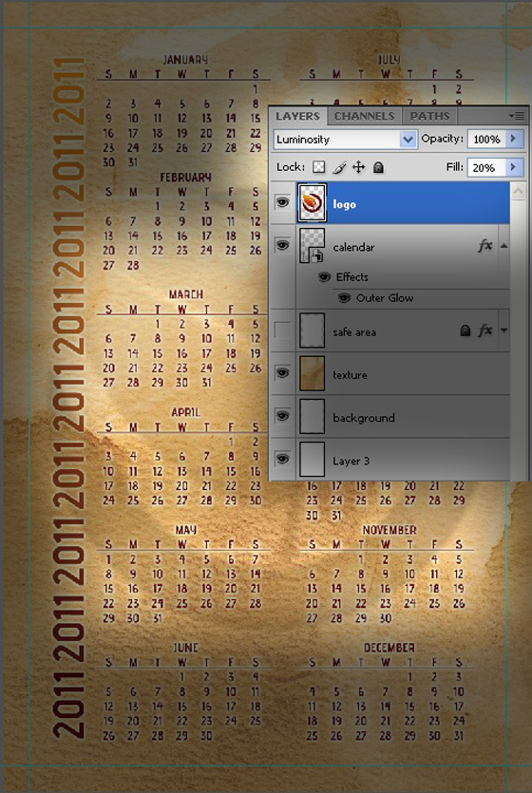
Task: Toggle Outer Glow effect visibility
Action: pyautogui.click(x=344, y=298)
